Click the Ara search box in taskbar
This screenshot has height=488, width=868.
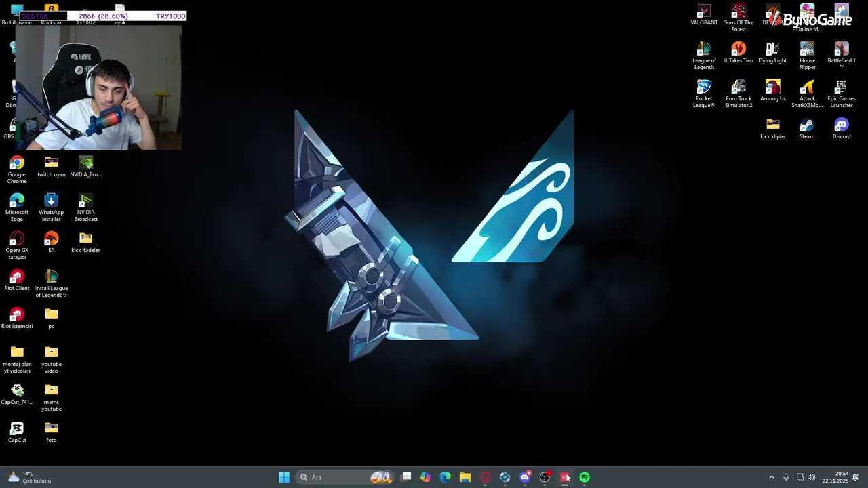346,477
